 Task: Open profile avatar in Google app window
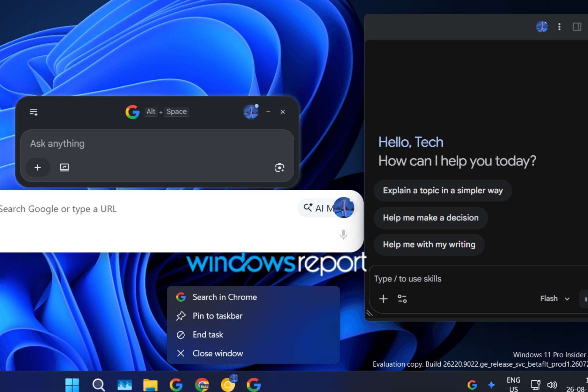click(251, 112)
